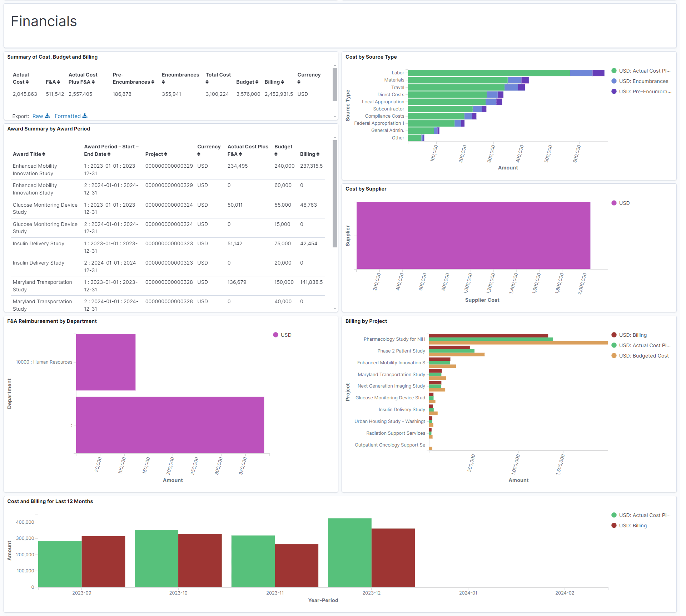Click the 2023-12 green Actual Cost bar

coord(349,553)
